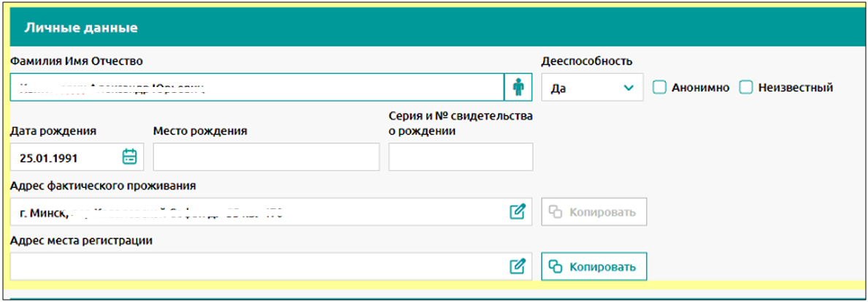
Task: Toggle the Неизвестный checkbox
Action: tap(745, 88)
